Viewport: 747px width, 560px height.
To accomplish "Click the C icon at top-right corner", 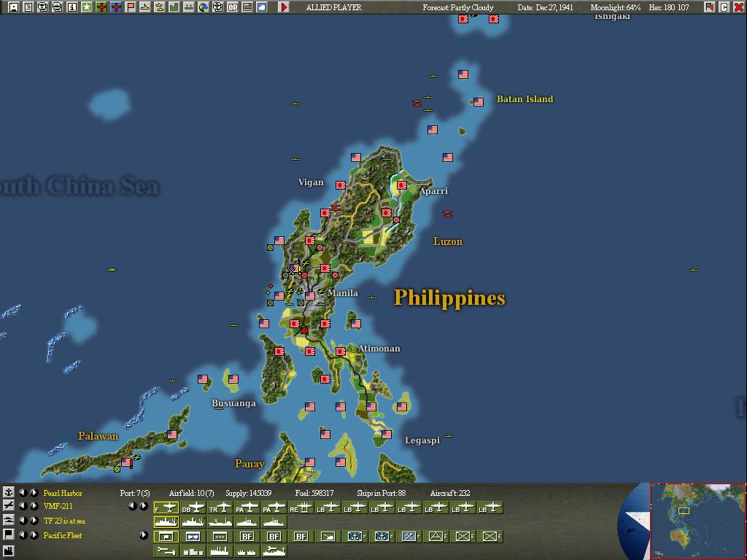I will point(724,7).
